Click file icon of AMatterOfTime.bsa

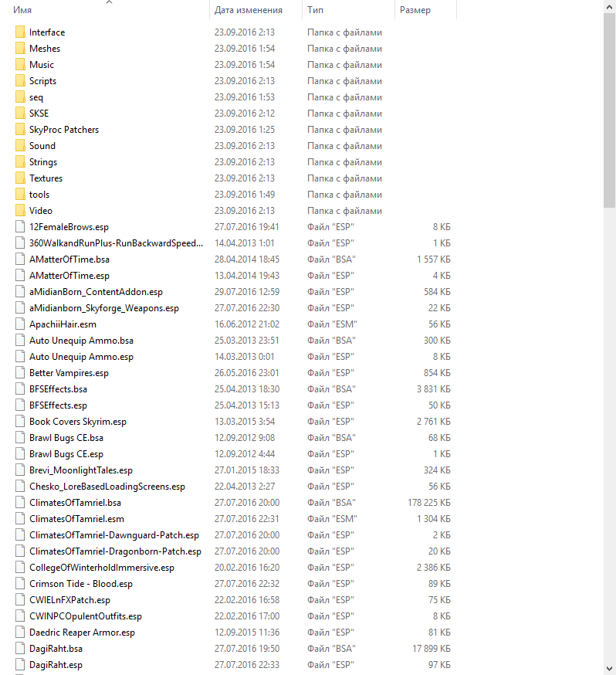click(x=20, y=259)
